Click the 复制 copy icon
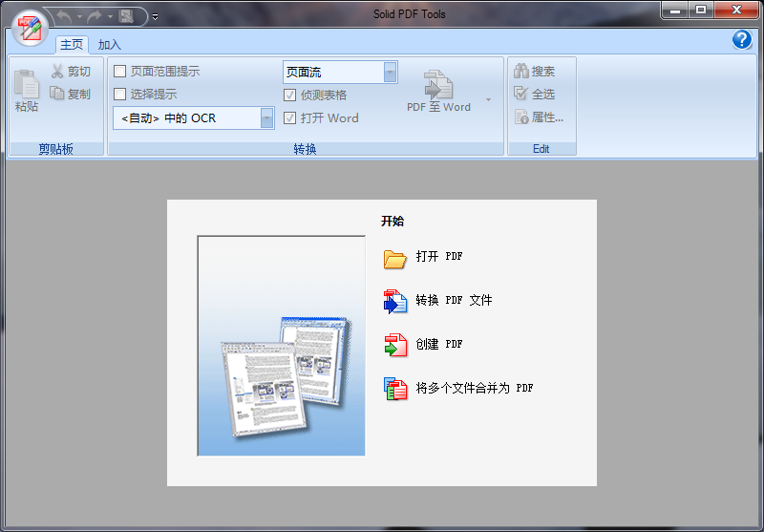 [57, 94]
